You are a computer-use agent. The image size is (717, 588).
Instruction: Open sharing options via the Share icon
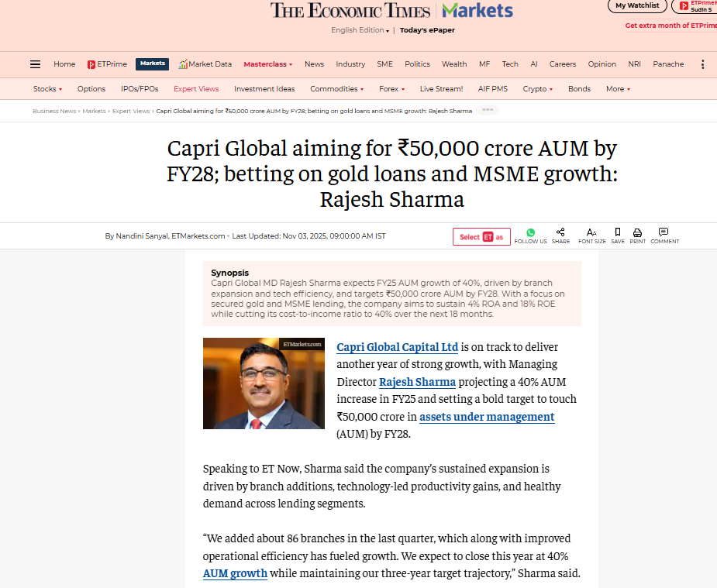click(560, 232)
